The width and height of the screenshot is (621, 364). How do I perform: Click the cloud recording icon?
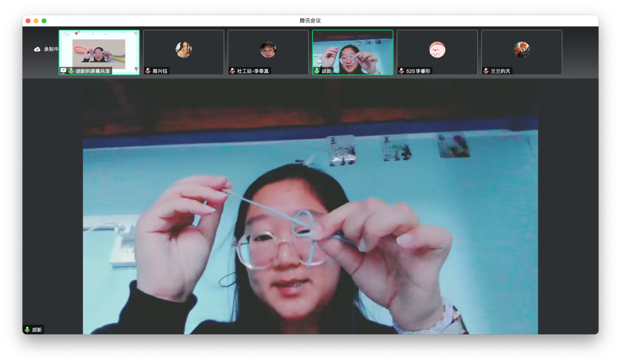(x=37, y=49)
